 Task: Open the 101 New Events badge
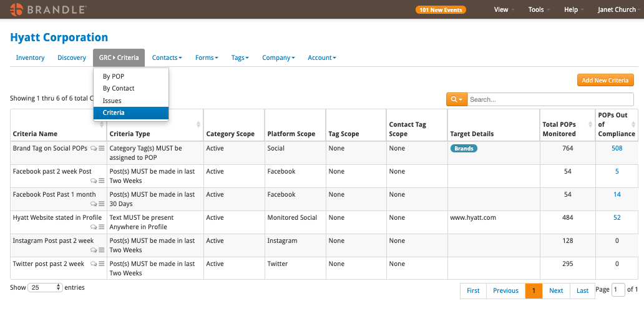[441, 10]
